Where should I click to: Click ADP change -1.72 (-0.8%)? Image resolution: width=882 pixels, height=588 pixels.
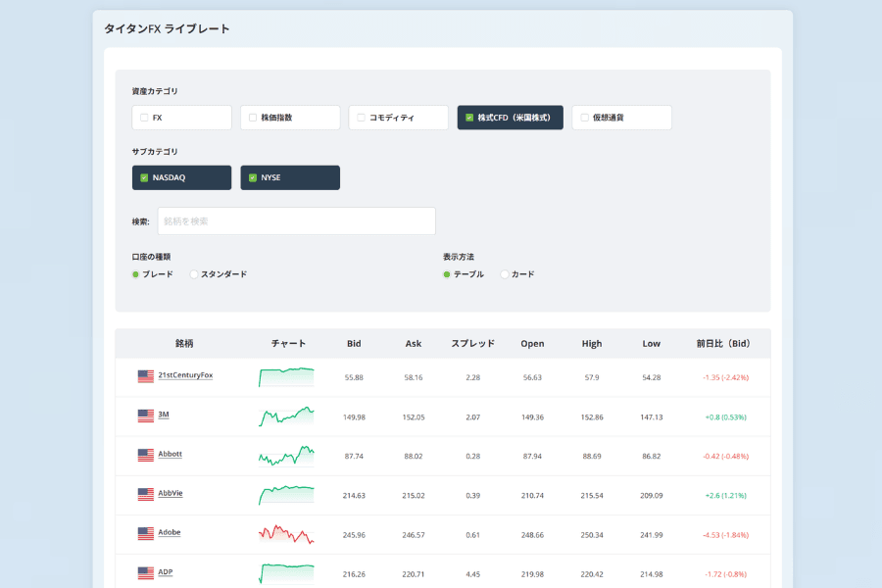click(725, 574)
